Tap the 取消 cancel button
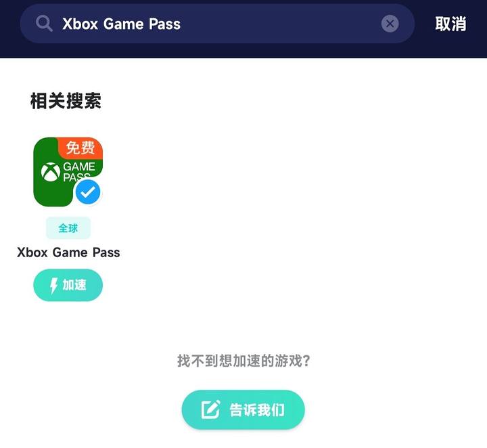This screenshot has width=487, height=448. 450,24
